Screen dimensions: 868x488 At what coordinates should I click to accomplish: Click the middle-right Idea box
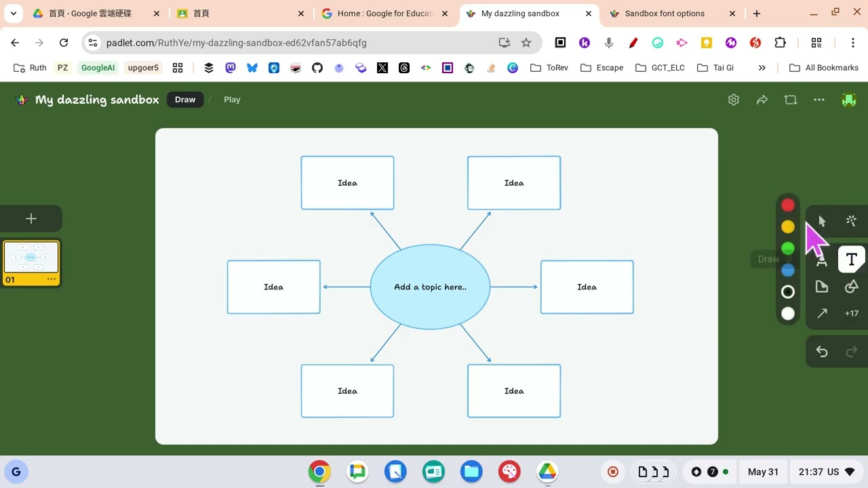(587, 287)
